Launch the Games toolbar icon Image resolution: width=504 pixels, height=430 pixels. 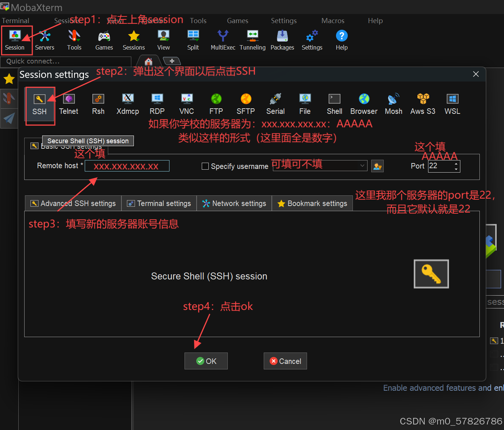(x=104, y=40)
